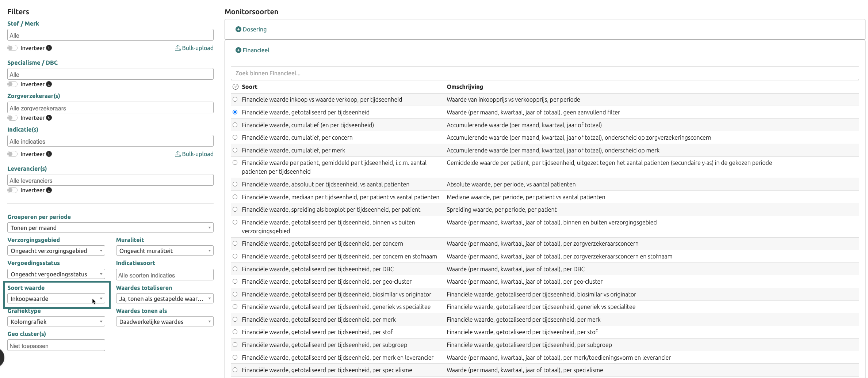
Task: Open the Muraliteit dropdown
Action: 165,250
